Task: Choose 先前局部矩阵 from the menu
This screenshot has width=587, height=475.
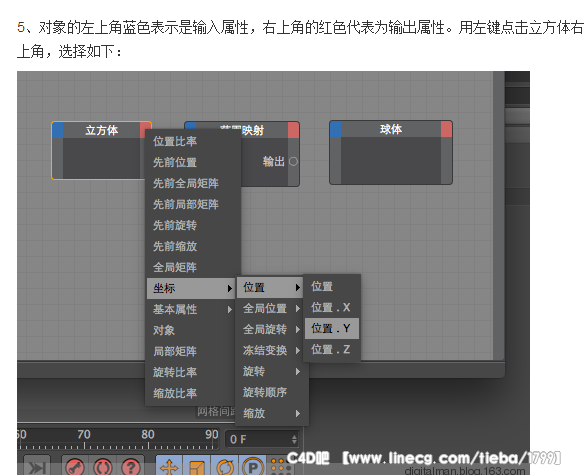Action: 192,204
